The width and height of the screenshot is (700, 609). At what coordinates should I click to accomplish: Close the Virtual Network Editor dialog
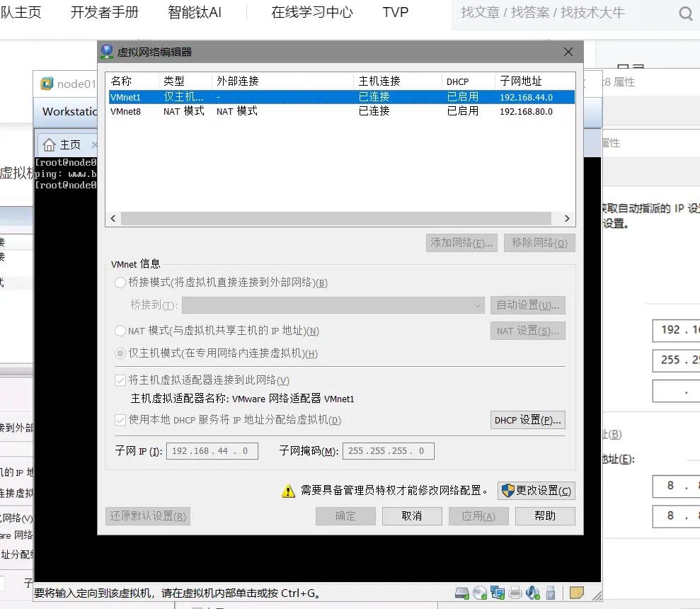[x=568, y=52]
